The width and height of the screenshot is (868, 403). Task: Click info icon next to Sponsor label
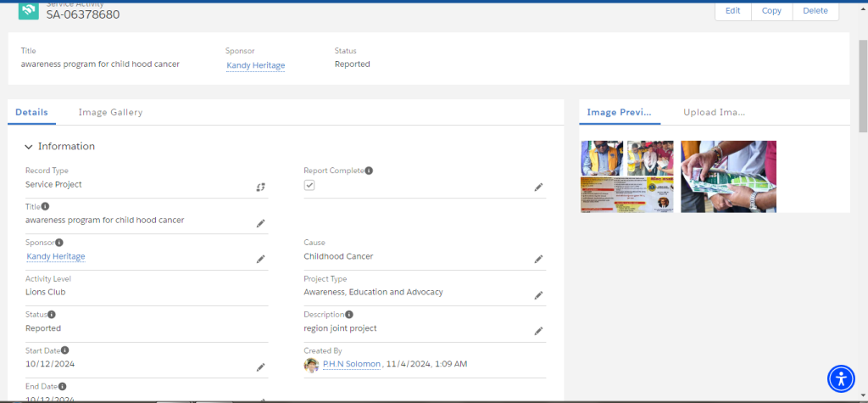(59, 243)
